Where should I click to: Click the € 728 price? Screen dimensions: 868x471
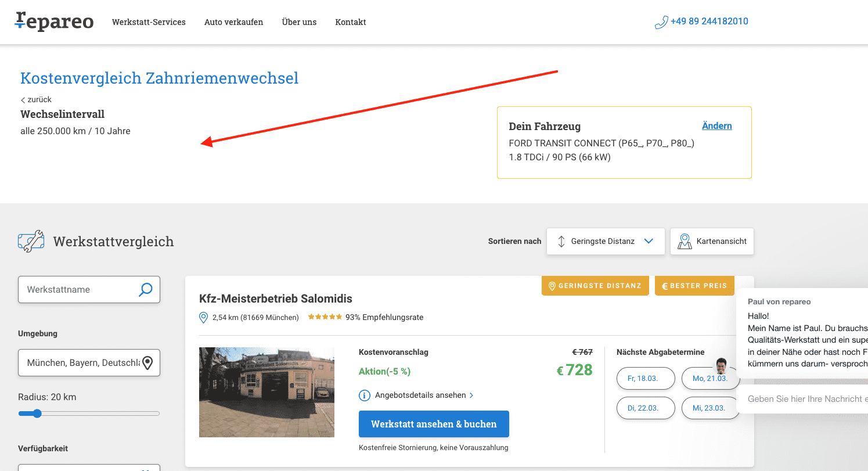pos(574,370)
